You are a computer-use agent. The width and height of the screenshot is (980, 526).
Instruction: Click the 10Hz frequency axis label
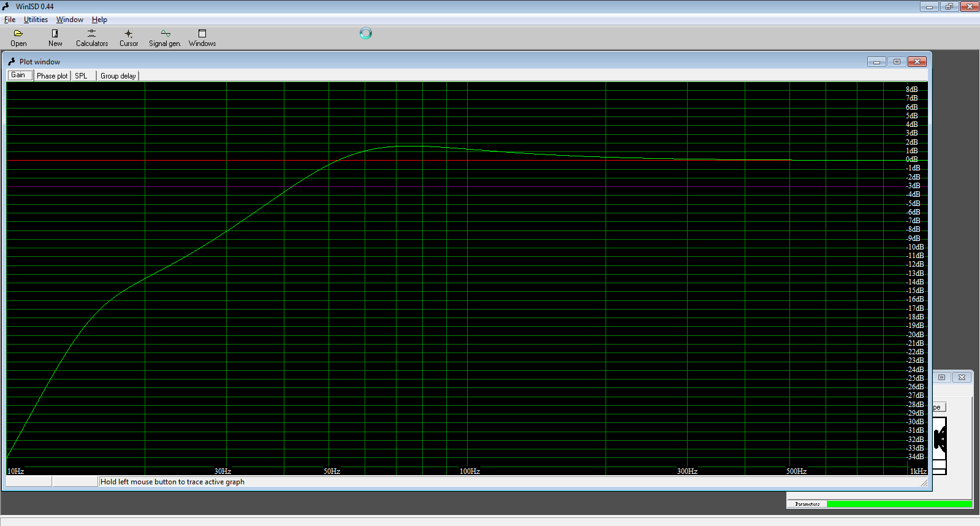[15, 471]
